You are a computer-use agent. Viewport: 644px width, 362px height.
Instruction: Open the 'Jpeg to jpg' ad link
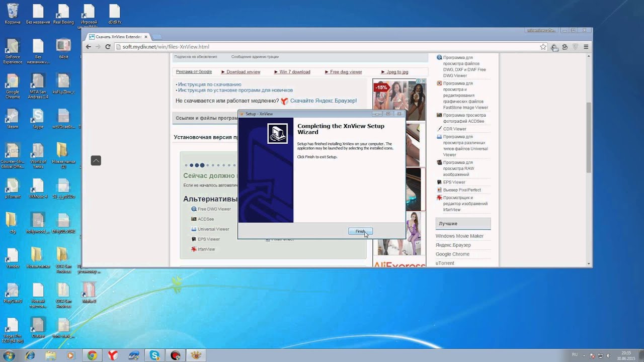tap(397, 72)
